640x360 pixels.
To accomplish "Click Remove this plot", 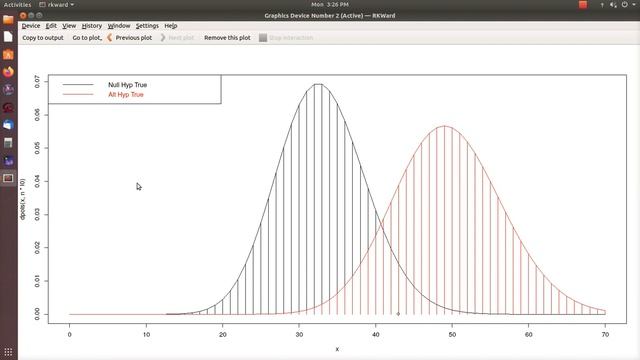I will coord(227,38).
